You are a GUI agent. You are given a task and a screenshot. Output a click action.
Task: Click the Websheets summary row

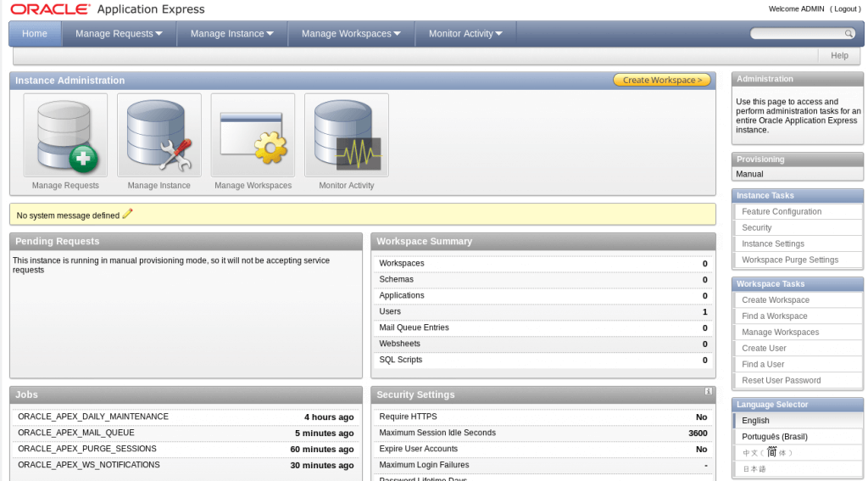point(543,344)
